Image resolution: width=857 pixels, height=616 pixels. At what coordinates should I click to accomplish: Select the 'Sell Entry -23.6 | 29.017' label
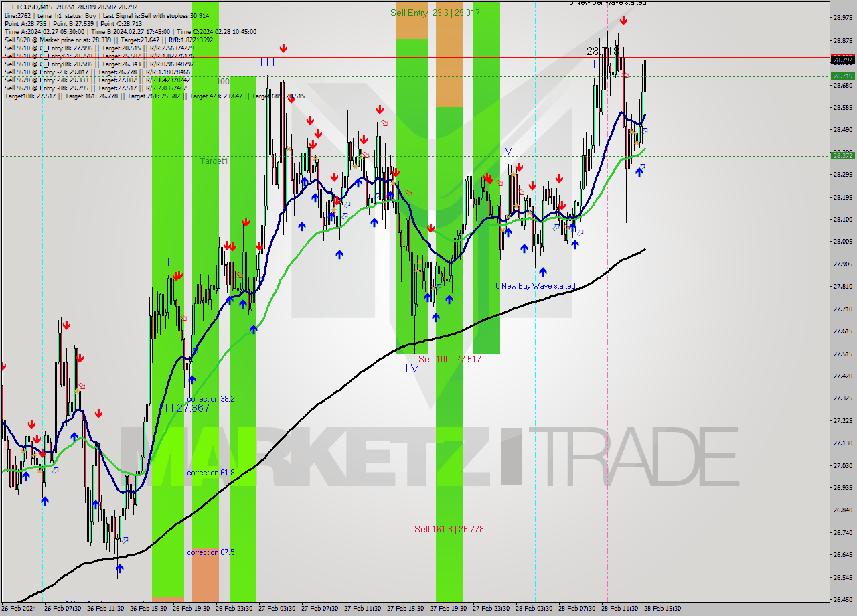435,13
